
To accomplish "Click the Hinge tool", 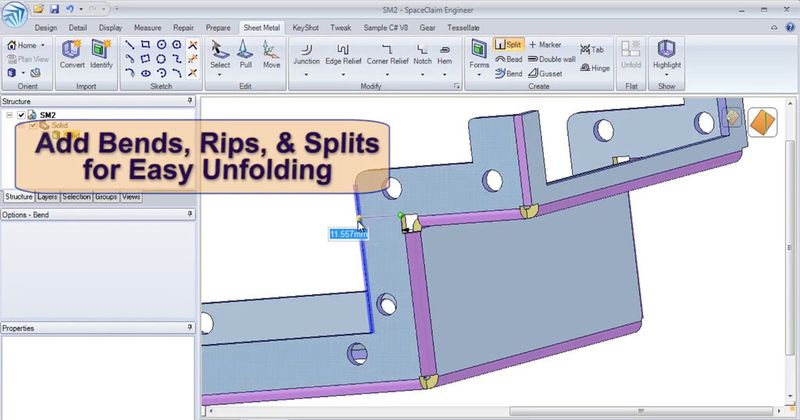I will (x=594, y=67).
